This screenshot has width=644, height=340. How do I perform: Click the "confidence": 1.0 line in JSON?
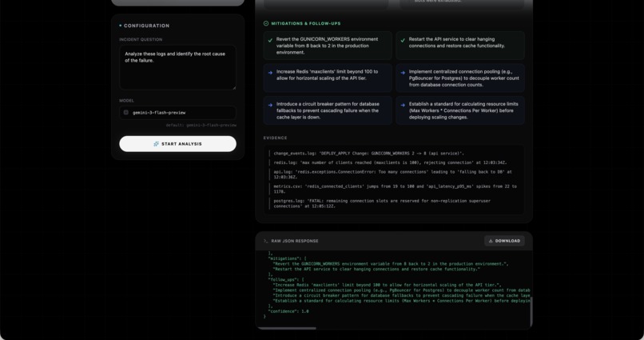(x=288, y=311)
